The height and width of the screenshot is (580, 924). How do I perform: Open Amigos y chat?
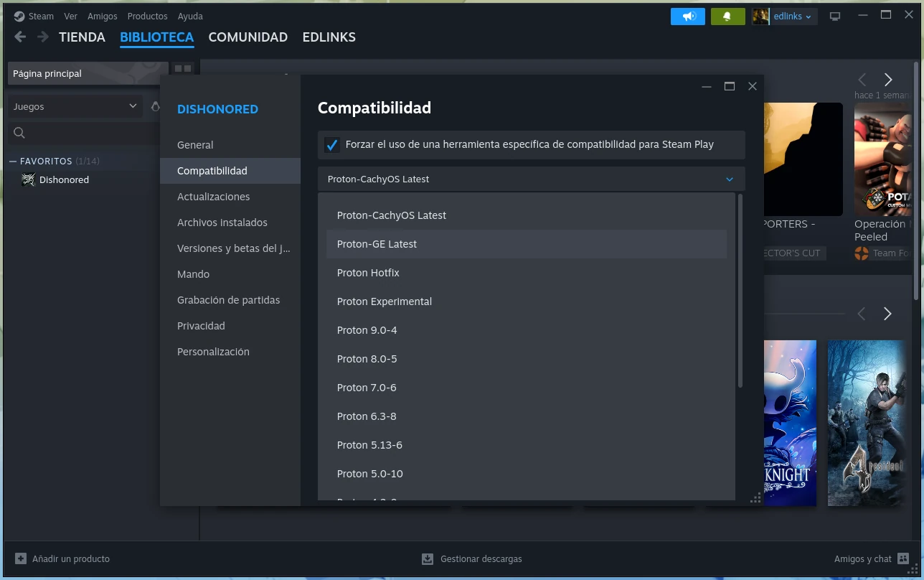click(872, 558)
